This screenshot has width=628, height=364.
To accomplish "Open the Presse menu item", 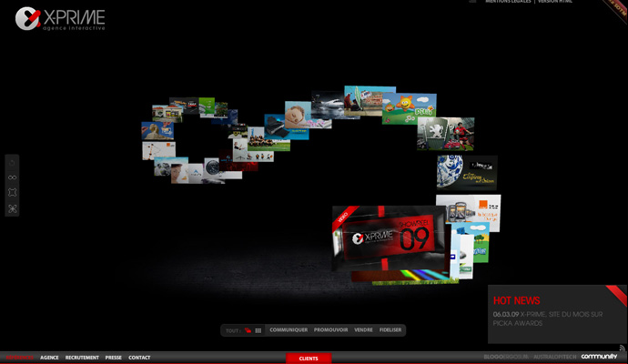I will [x=114, y=358].
